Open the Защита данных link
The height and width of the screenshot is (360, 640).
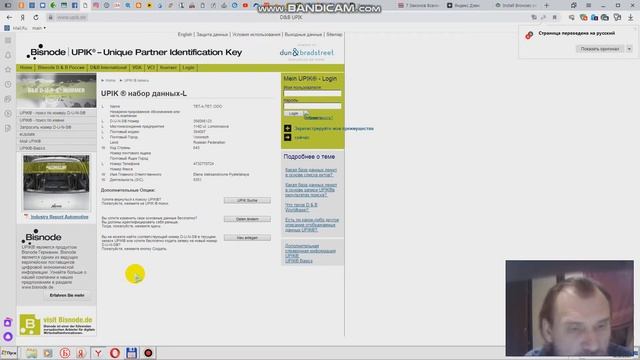pos(212,35)
